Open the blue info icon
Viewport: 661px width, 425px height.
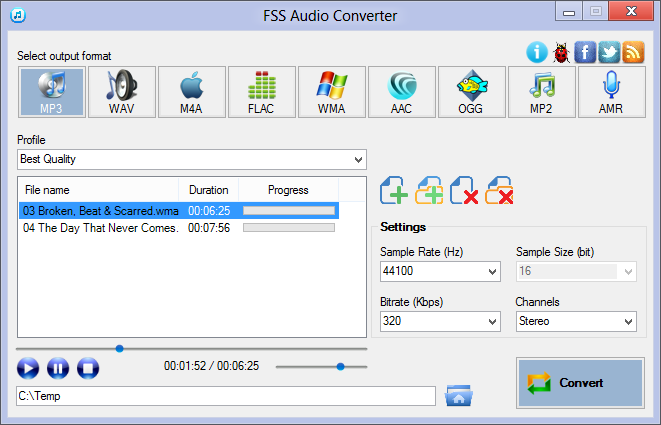coord(537,51)
